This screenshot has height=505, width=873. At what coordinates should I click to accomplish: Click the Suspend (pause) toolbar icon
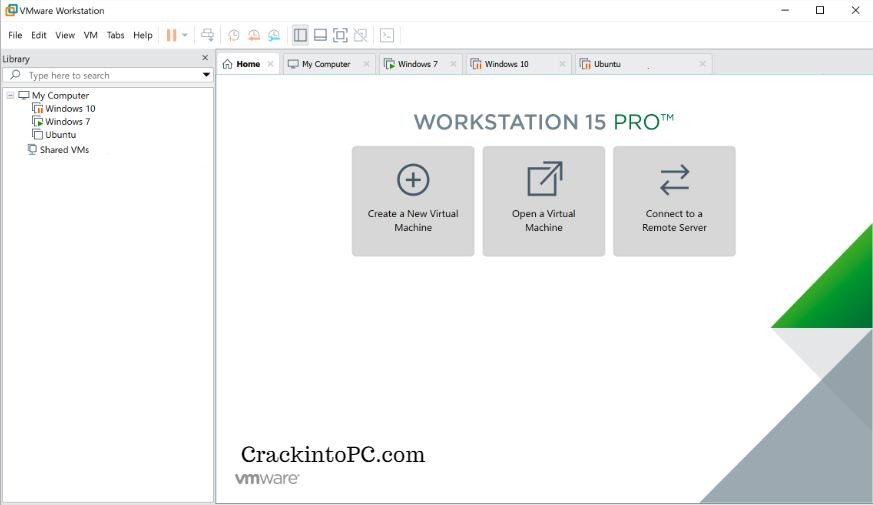point(171,35)
